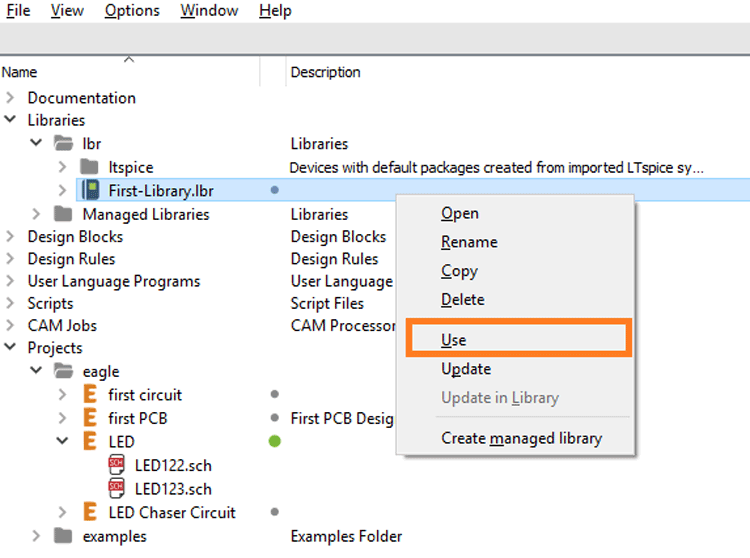Viewport: 750px width, 558px height.
Task: Click the first PCB project icon
Action: tap(89, 417)
